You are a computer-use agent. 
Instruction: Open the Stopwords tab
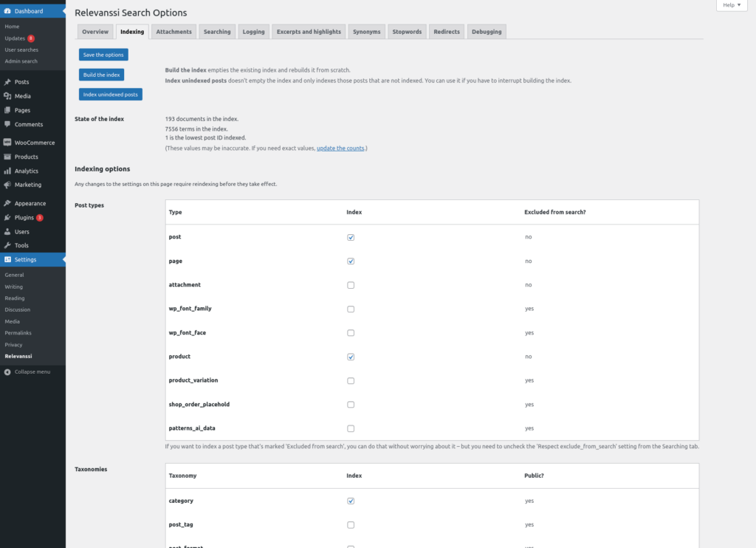(x=407, y=32)
